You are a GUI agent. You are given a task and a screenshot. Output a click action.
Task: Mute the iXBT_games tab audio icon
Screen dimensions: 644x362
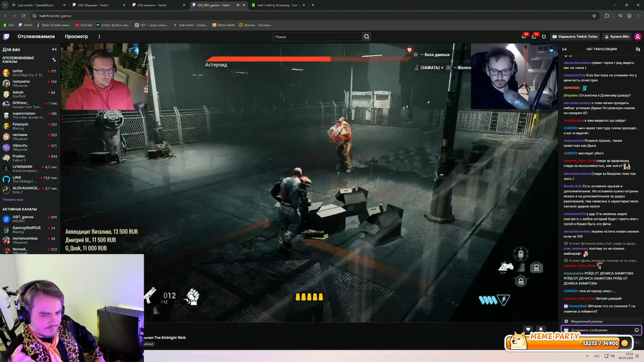coord(238,5)
